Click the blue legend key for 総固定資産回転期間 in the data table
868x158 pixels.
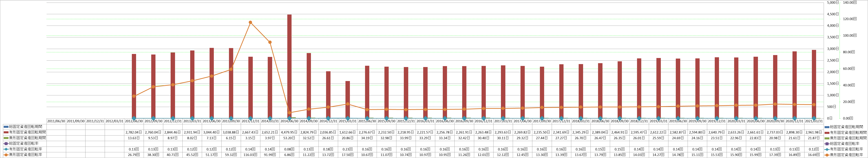point(6,127)
